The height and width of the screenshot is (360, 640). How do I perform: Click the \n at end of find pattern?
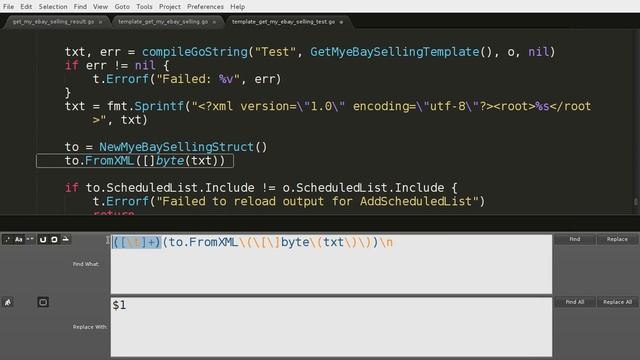click(x=386, y=242)
